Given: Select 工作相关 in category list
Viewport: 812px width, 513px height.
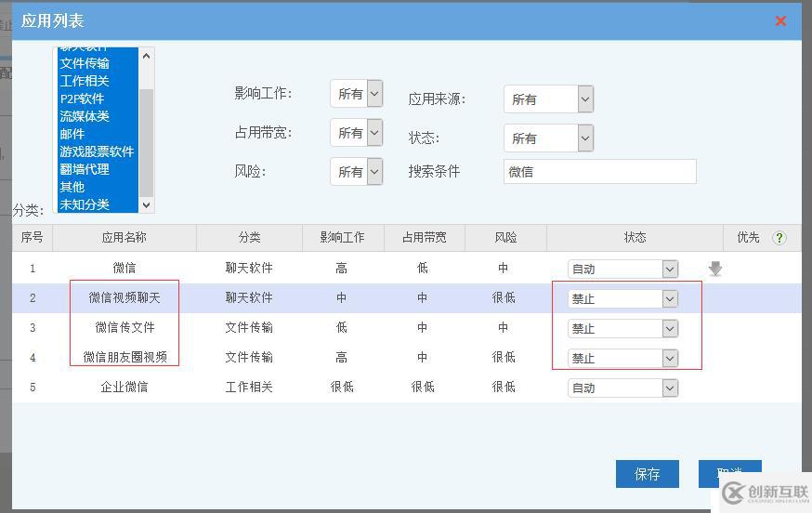Looking at the screenshot, I should [98, 81].
